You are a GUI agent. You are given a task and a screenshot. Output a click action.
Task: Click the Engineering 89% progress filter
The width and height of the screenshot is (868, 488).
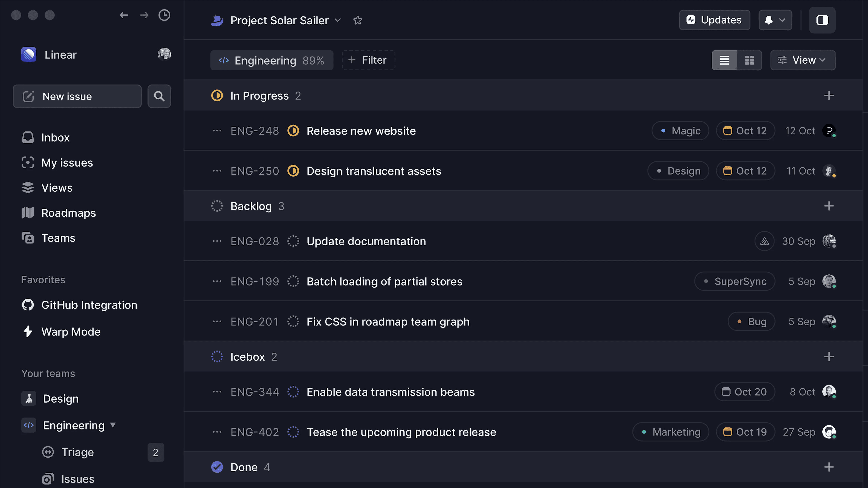click(x=271, y=60)
